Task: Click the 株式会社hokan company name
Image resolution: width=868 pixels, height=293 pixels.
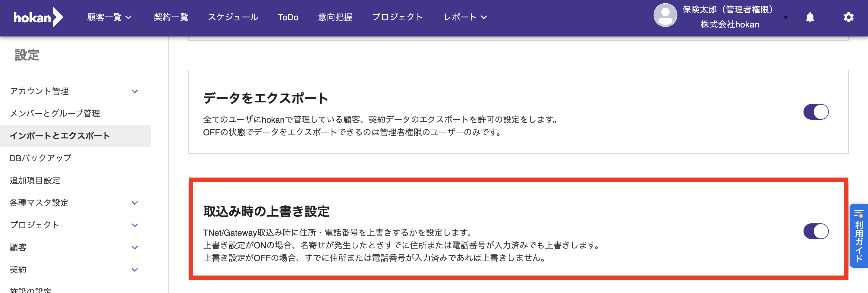Action: tap(730, 25)
